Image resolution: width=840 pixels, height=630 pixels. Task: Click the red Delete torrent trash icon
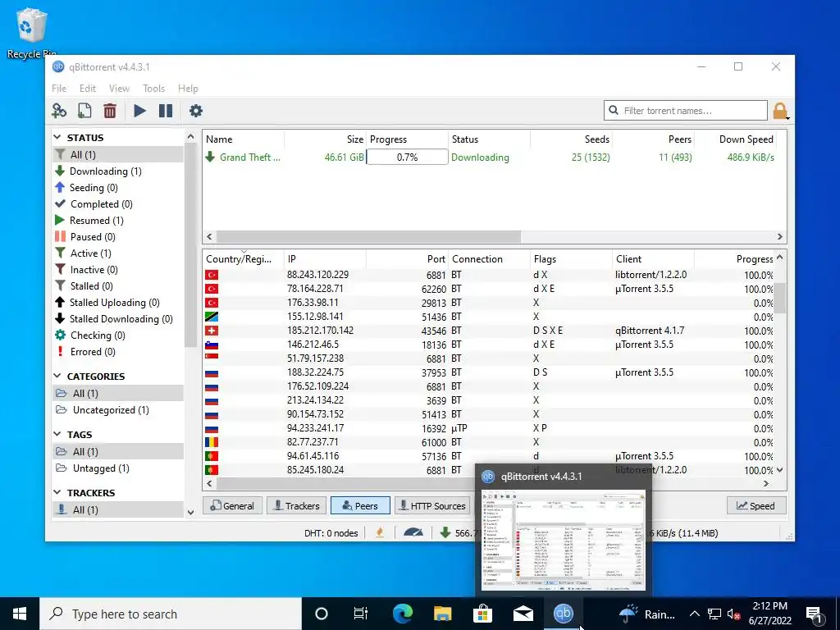point(110,111)
